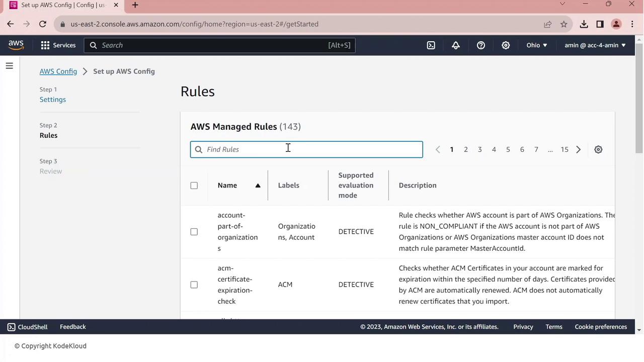Screen dimensions: 644x362
Task: Jump to page 7 of the rules
Action: pos(536,149)
